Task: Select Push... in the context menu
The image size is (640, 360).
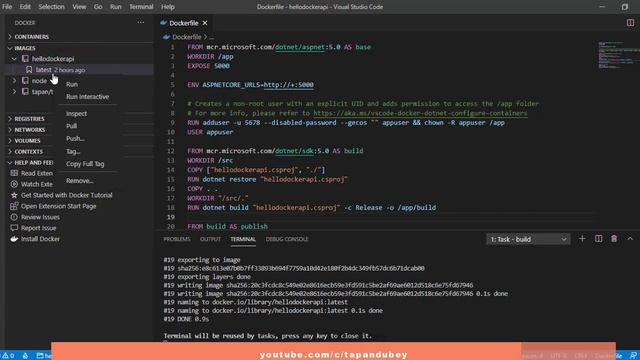Action: pyautogui.click(x=75, y=139)
